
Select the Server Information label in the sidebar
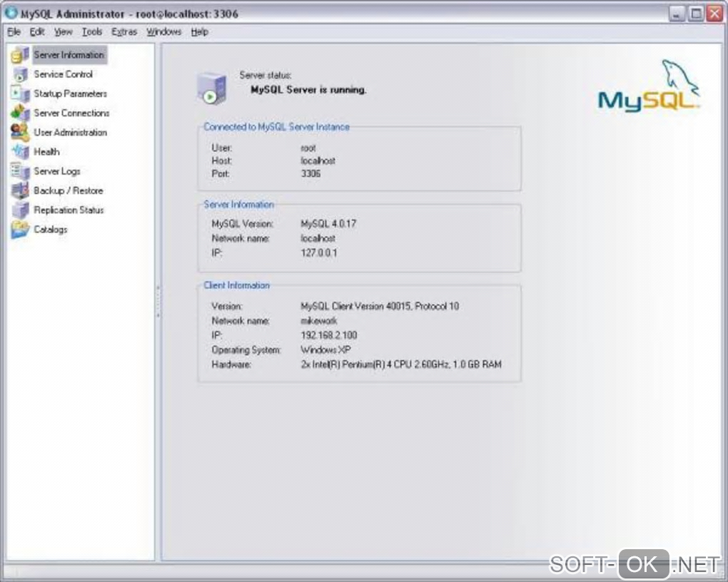tap(69, 55)
